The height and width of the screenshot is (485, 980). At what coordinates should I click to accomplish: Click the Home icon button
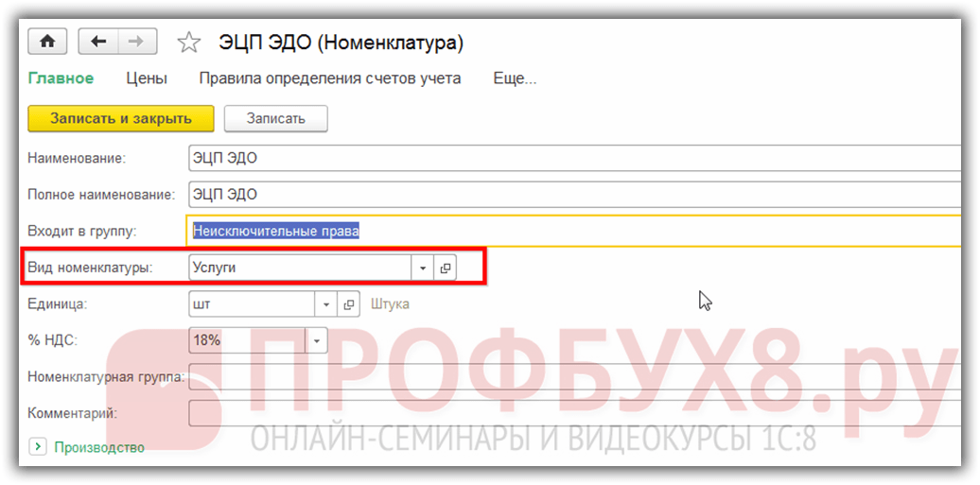(x=47, y=42)
